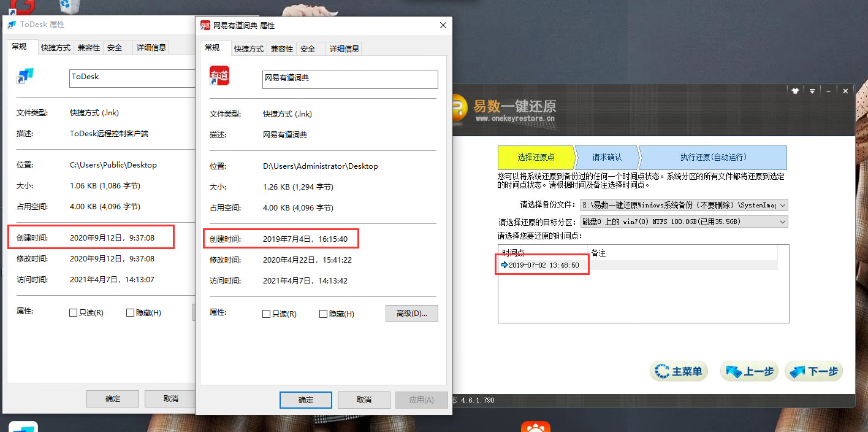Viewport: 868px width, 432px height.
Task: Click the description ToDesk远程控制客户端
Action: pyautogui.click(x=109, y=134)
